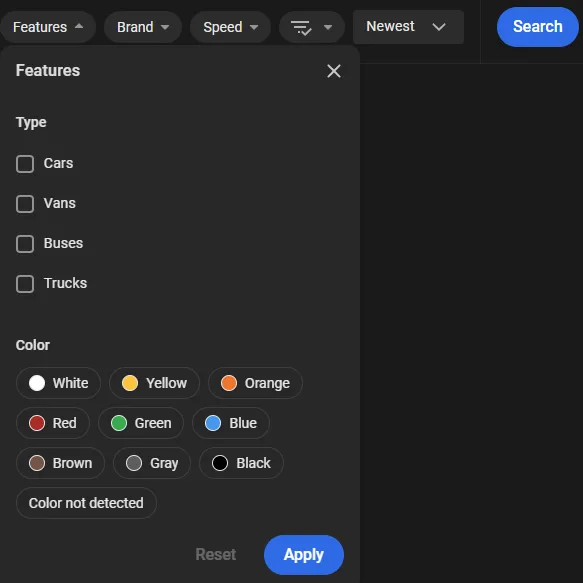Open the Newest sort order dropdown

tap(408, 27)
